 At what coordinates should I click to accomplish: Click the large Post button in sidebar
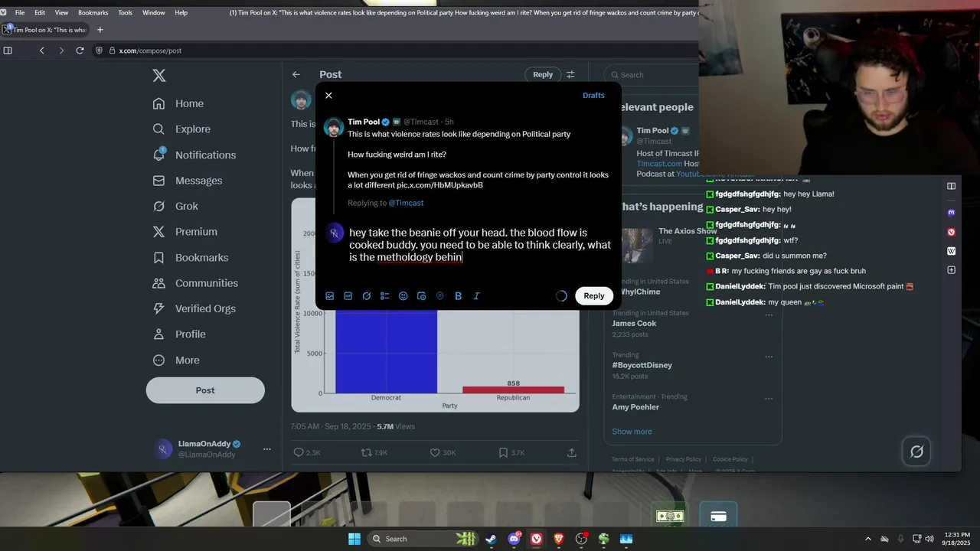coord(205,390)
